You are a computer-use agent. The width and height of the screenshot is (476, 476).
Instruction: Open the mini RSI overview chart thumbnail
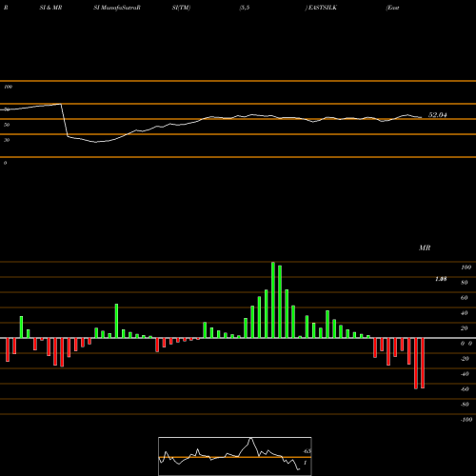(235, 456)
